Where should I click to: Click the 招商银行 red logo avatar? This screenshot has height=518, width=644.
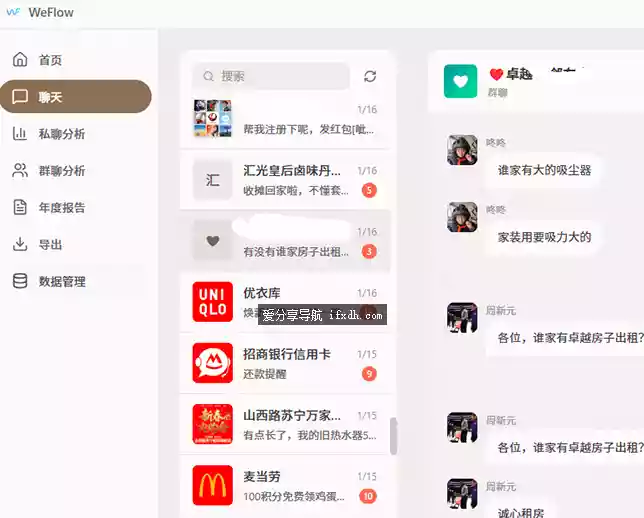[x=212, y=363]
